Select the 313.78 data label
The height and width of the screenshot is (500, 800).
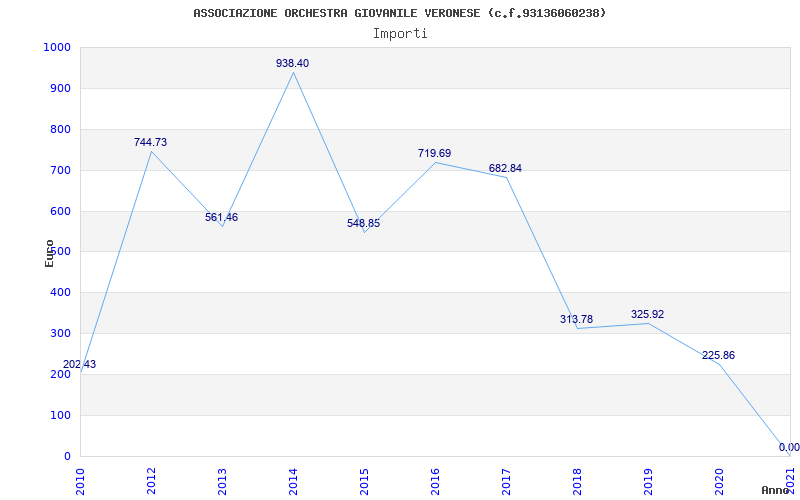coord(576,319)
